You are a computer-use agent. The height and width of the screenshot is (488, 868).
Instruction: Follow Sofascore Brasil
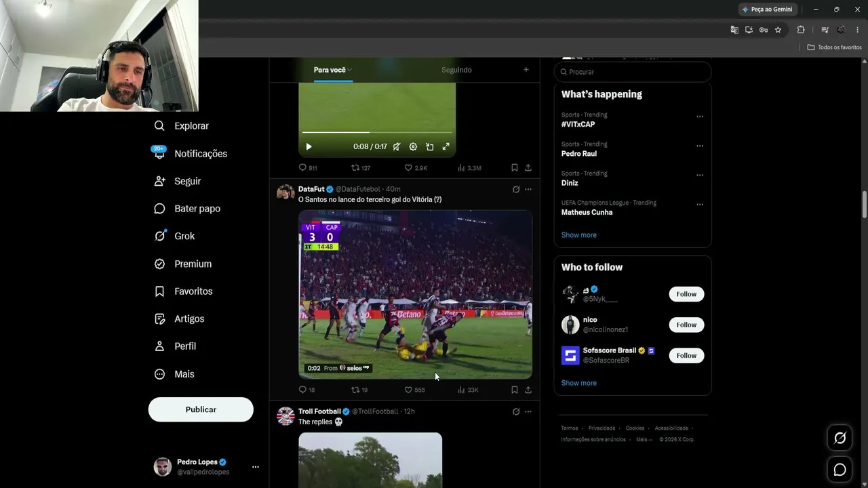tap(686, 355)
